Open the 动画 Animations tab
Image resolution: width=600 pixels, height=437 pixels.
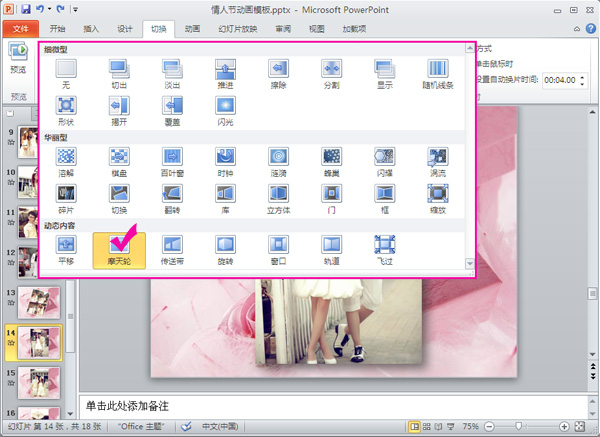192,29
